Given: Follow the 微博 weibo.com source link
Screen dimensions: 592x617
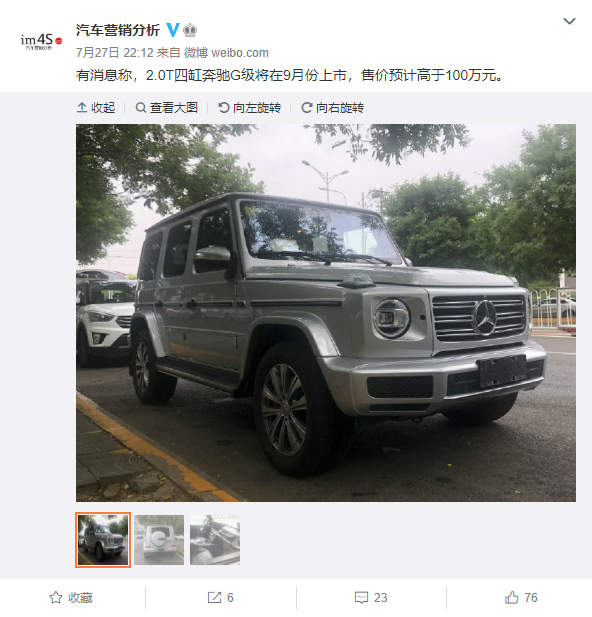Looking at the screenshot, I should 226,53.
